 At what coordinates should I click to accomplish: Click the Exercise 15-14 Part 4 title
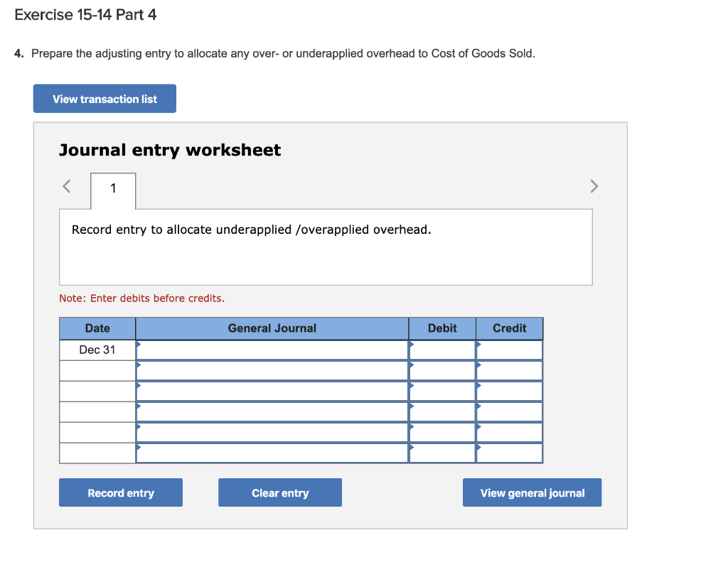[85, 15]
